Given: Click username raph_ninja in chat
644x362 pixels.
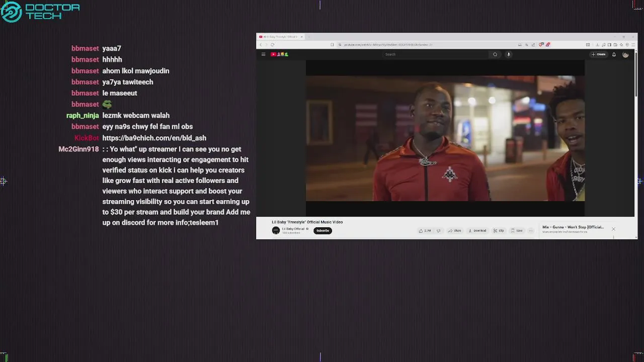Looking at the screenshot, I should point(83,116).
